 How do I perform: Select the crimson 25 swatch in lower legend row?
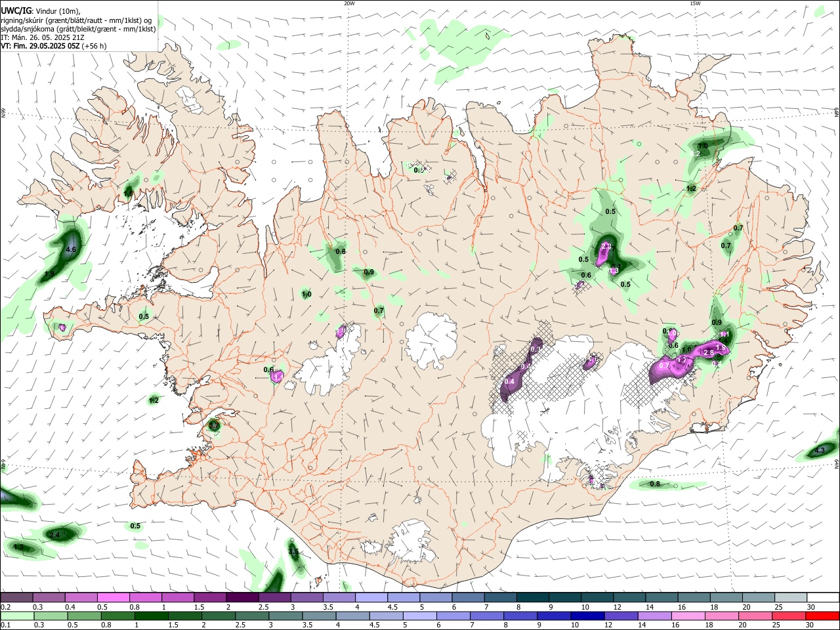coord(790,616)
